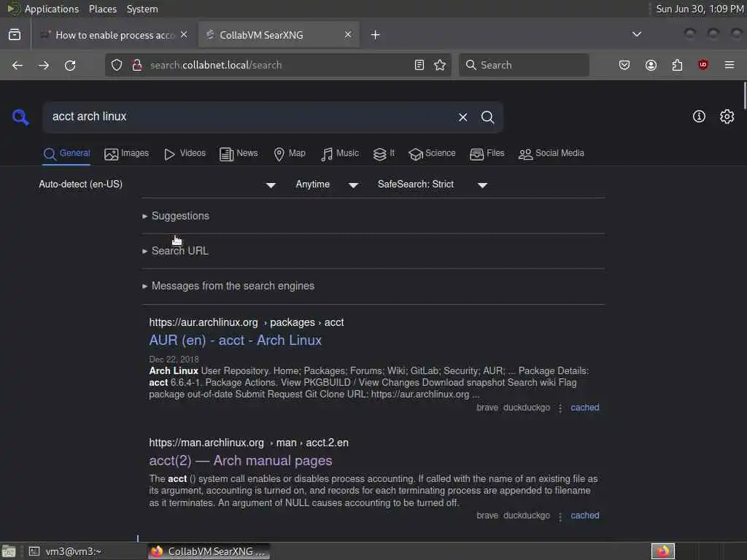
Task: Open tracking protection shield icon
Action: tap(117, 65)
